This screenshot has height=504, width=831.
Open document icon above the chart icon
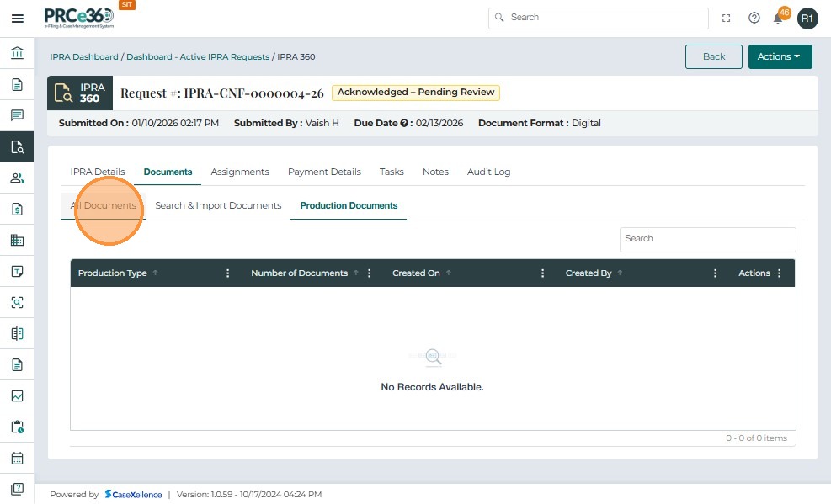(17, 365)
